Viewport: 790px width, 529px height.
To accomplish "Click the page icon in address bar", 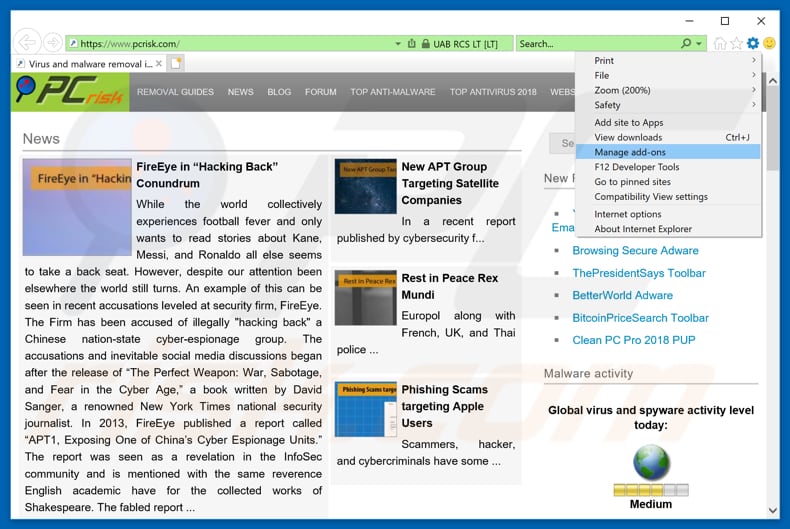I will click(73, 44).
